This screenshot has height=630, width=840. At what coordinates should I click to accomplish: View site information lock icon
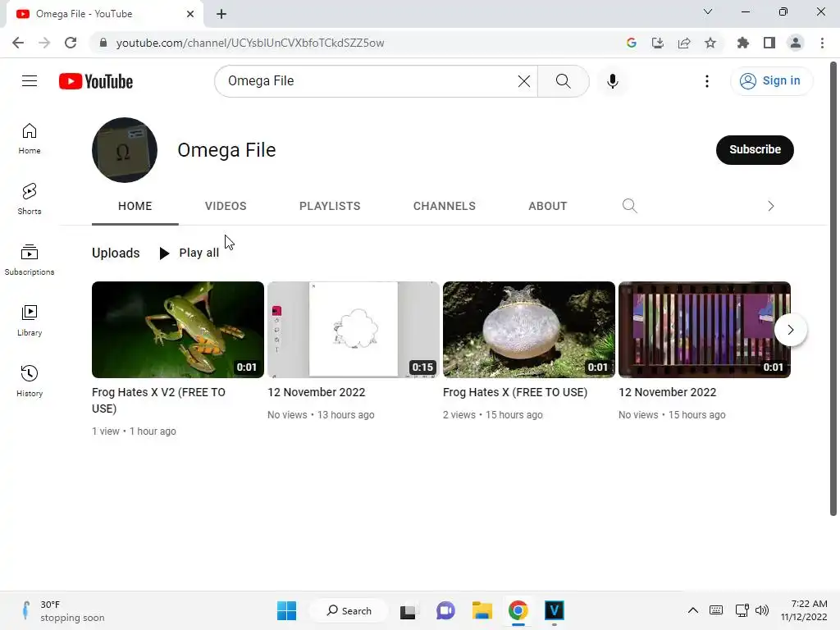pyautogui.click(x=103, y=43)
